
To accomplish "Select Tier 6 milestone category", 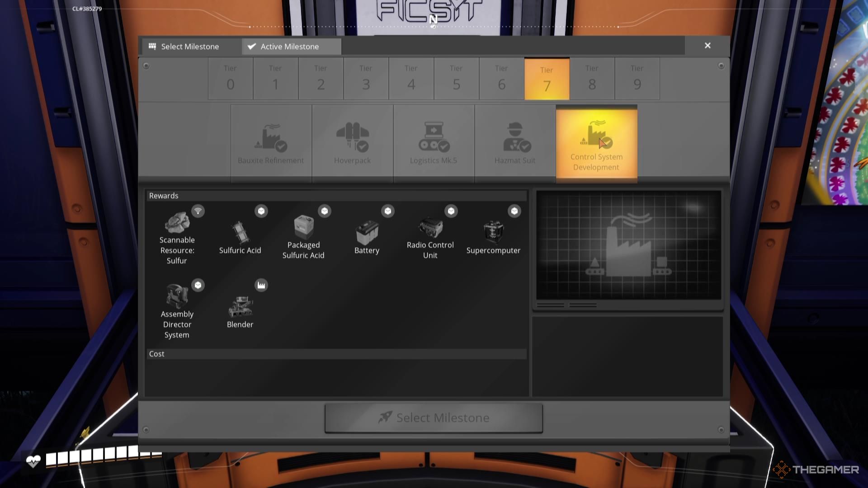I will click(501, 78).
